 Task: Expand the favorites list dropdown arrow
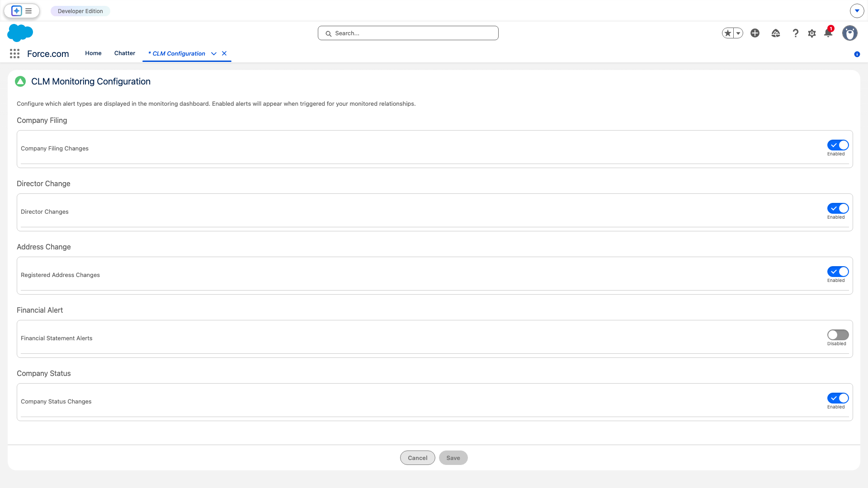[x=738, y=33]
